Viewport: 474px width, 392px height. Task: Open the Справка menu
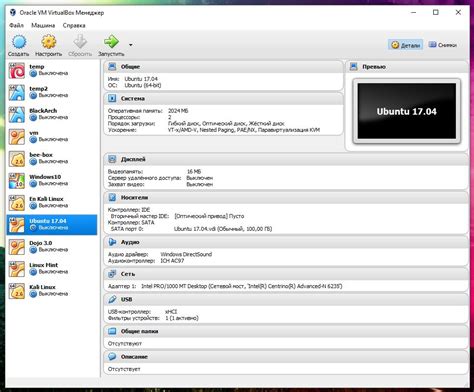pos(74,25)
